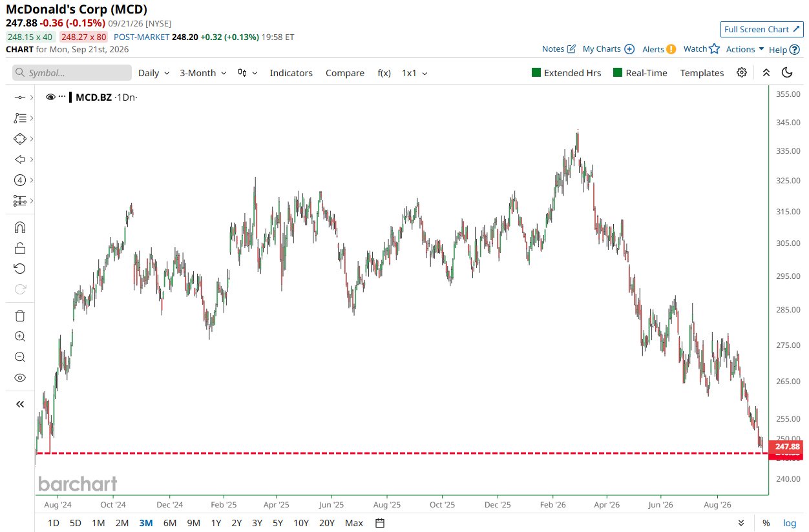Open Indicators menu
Viewport: 809px width, 532px height.
291,73
